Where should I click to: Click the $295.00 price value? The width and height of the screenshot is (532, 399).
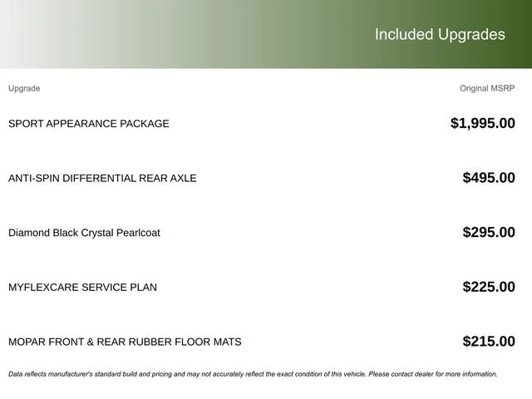(489, 233)
